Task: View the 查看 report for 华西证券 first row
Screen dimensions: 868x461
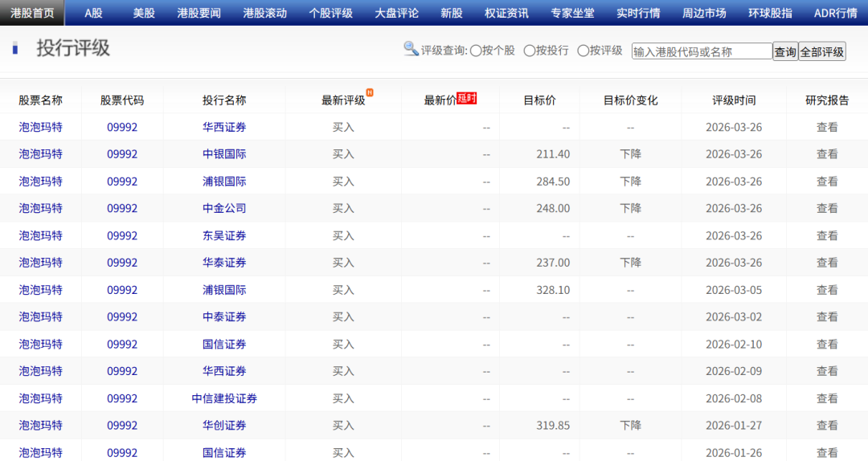Action: 827,127
